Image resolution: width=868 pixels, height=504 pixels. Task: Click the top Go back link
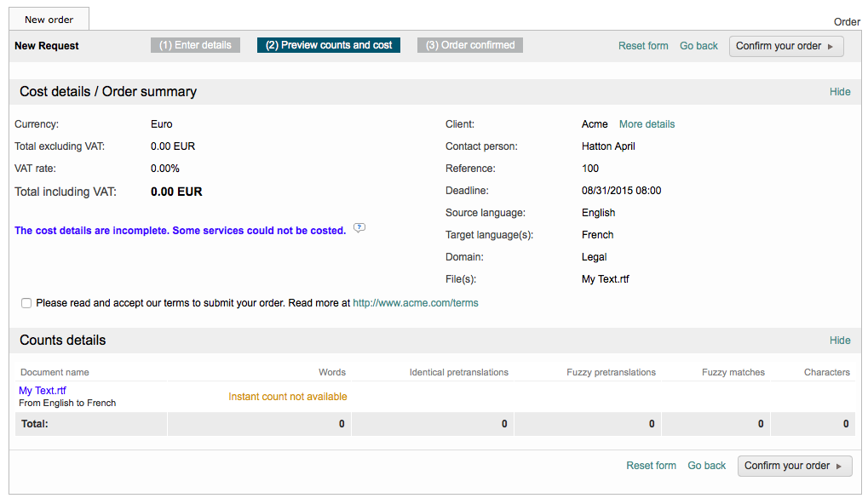(x=698, y=46)
